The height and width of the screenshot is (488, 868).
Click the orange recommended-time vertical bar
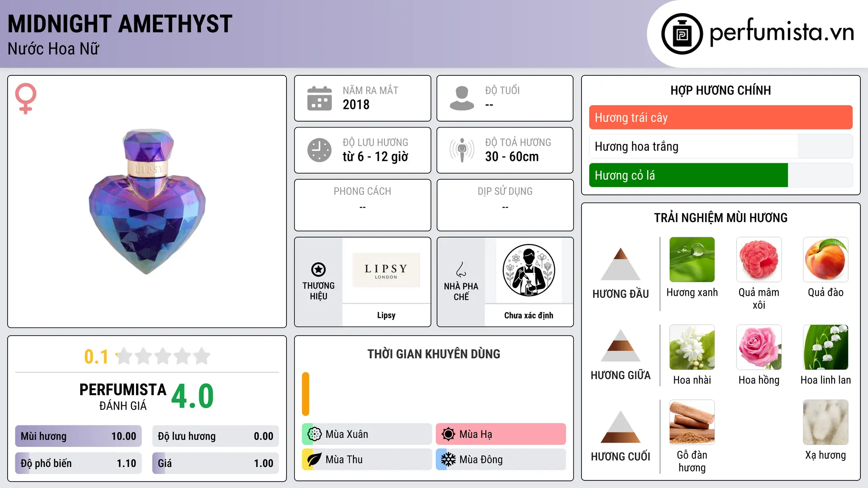306,394
